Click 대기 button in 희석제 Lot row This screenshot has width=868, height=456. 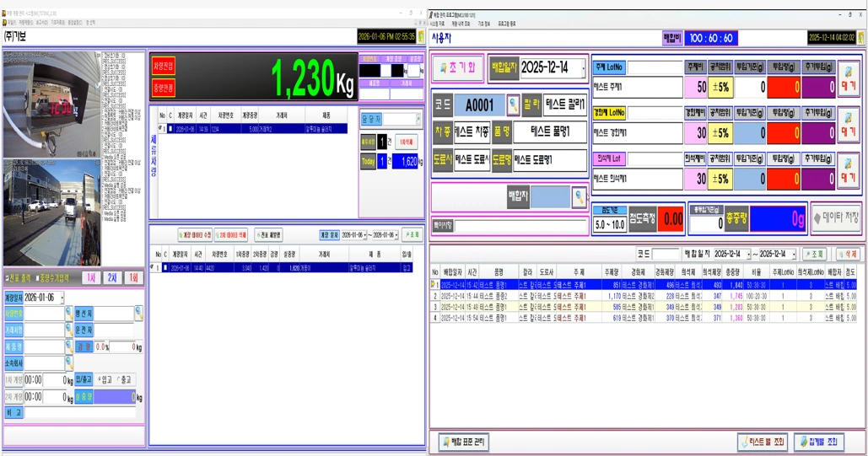pos(848,170)
